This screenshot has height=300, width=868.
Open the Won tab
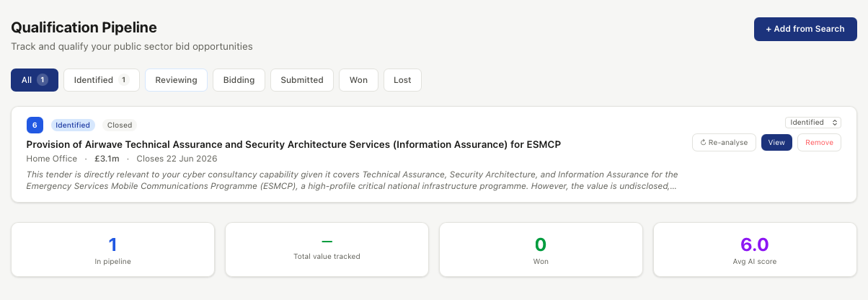point(358,80)
